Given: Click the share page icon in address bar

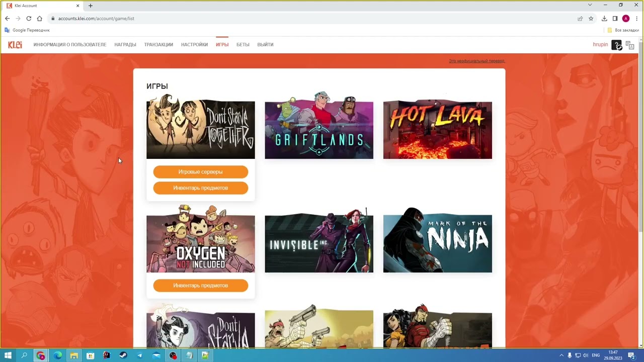Looking at the screenshot, I should pos(580,19).
